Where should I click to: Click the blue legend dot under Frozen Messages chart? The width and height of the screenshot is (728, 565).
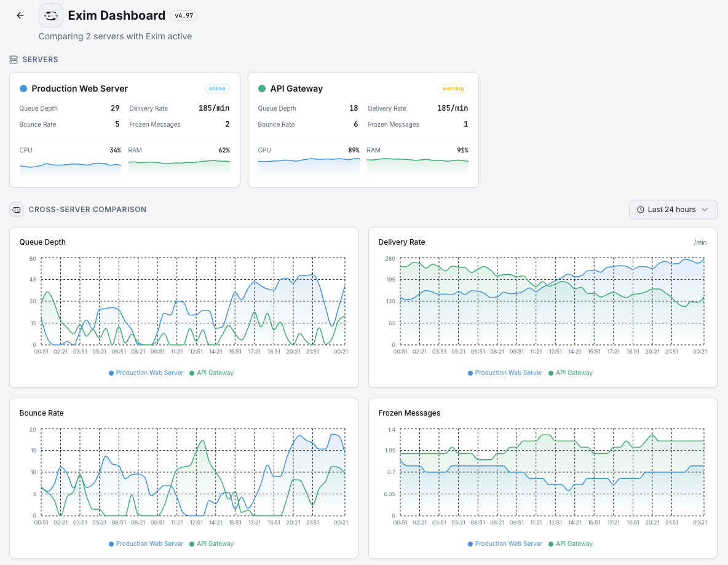[x=471, y=543]
